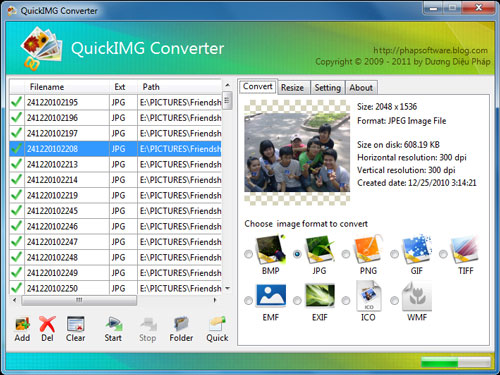Select highlighted file row 241220102208
Screen dimensions: 500x375
(116, 148)
